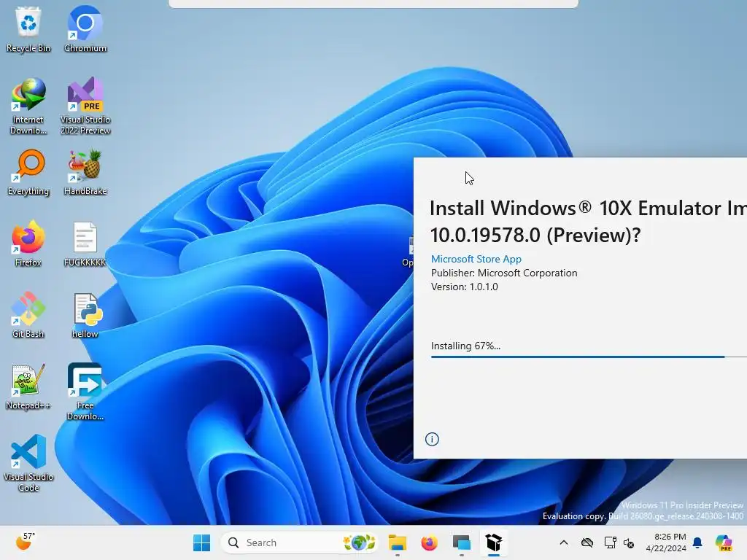This screenshot has width=747, height=560.
Task: Click the Installing 67% progress bar
Action: [589, 357]
